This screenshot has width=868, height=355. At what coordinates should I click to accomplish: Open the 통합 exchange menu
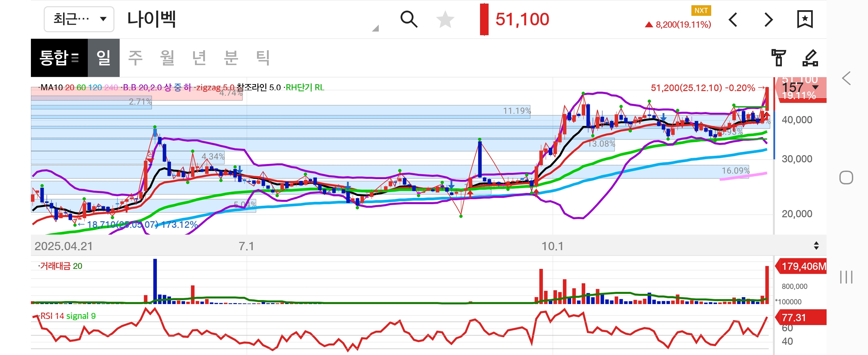tap(59, 58)
